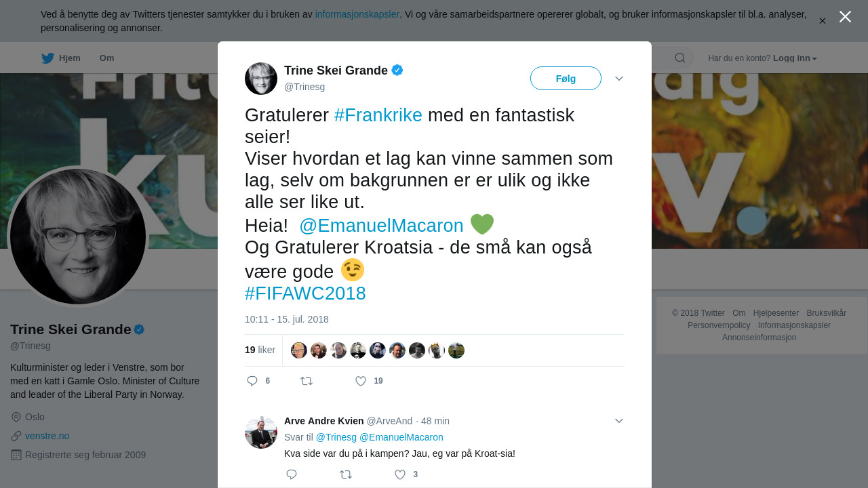Viewport: 868px width, 488px height.
Task: Open the @EmanuelMacaron mention link
Action: tap(381, 225)
